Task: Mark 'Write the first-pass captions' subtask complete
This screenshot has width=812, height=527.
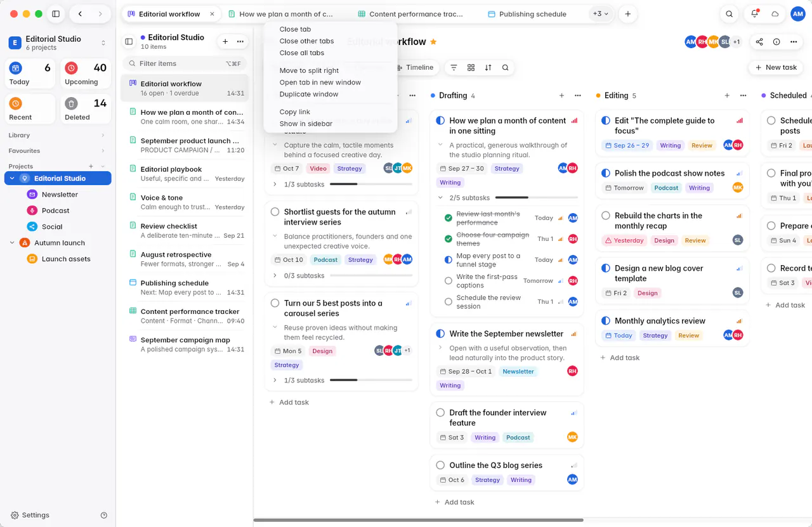Action: tap(449, 281)
